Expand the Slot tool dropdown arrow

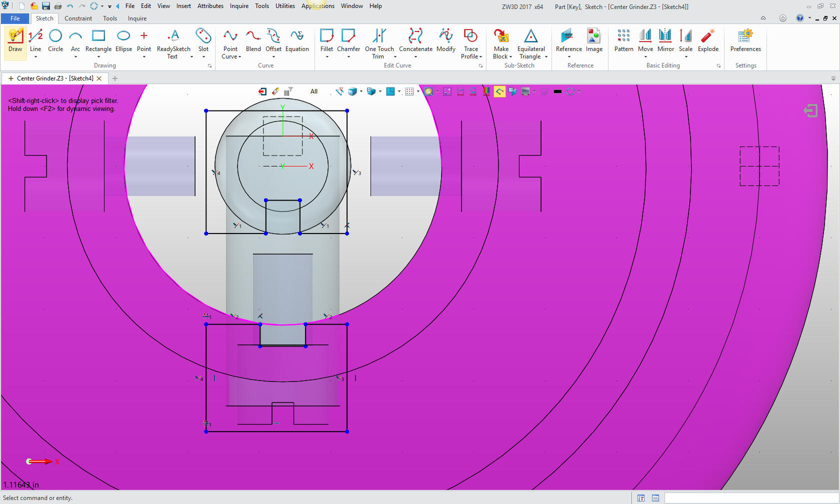(203, 57)
